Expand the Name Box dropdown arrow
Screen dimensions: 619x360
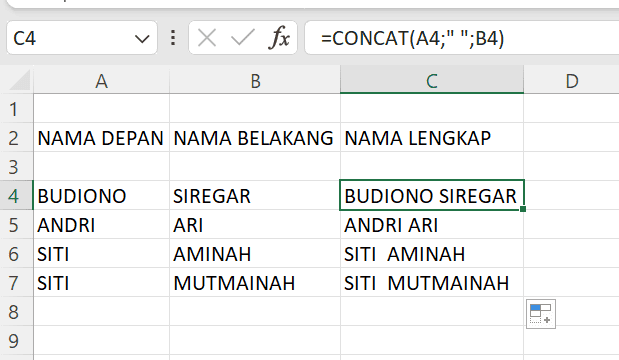click(142, 39)
